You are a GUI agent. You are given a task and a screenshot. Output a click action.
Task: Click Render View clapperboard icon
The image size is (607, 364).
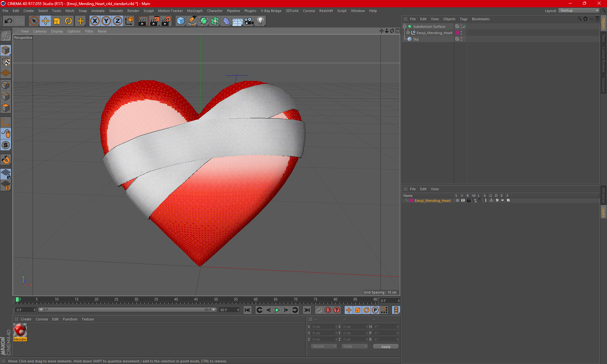tap(143, 21)
